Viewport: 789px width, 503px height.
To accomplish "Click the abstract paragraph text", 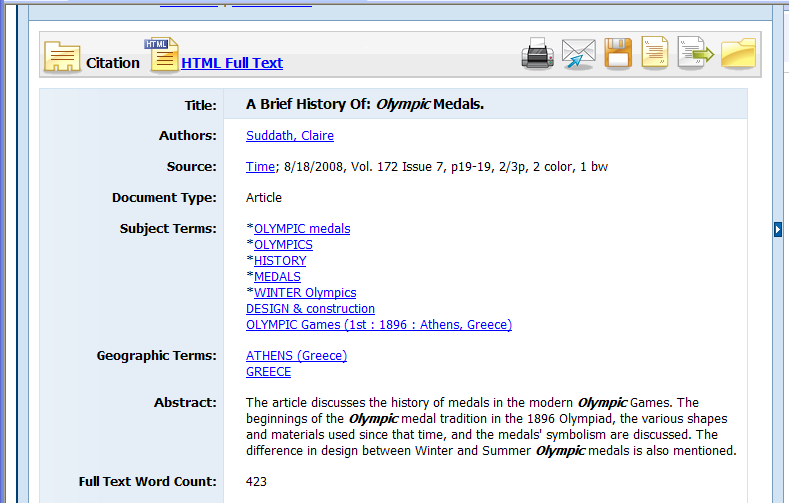I will tap(491, 427).
